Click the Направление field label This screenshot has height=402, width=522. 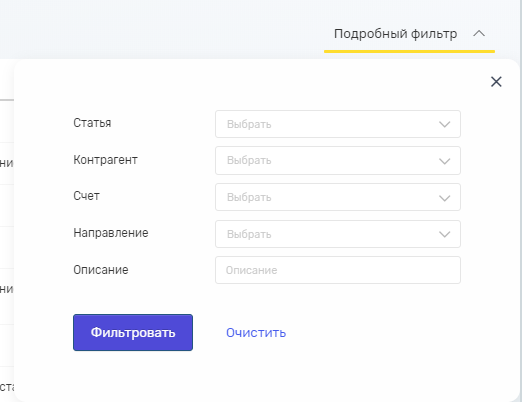tap(111, 233)
